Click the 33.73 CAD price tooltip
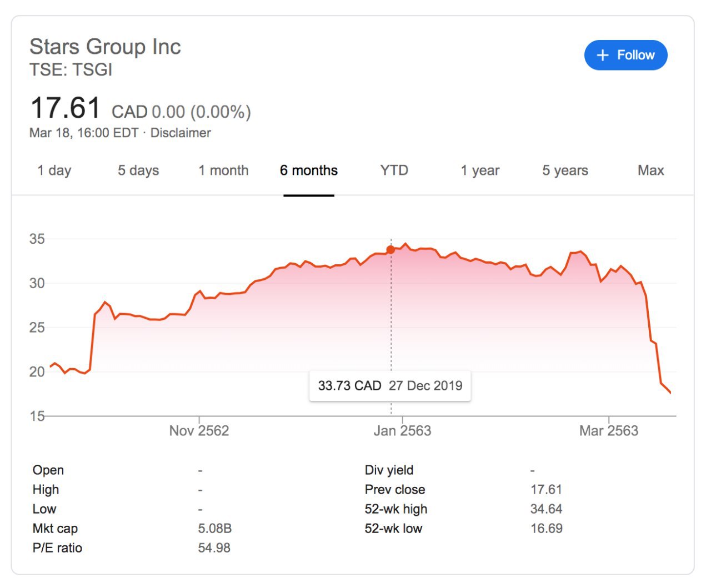This screenshot has height=588, width=711. (x=390, y=386)
